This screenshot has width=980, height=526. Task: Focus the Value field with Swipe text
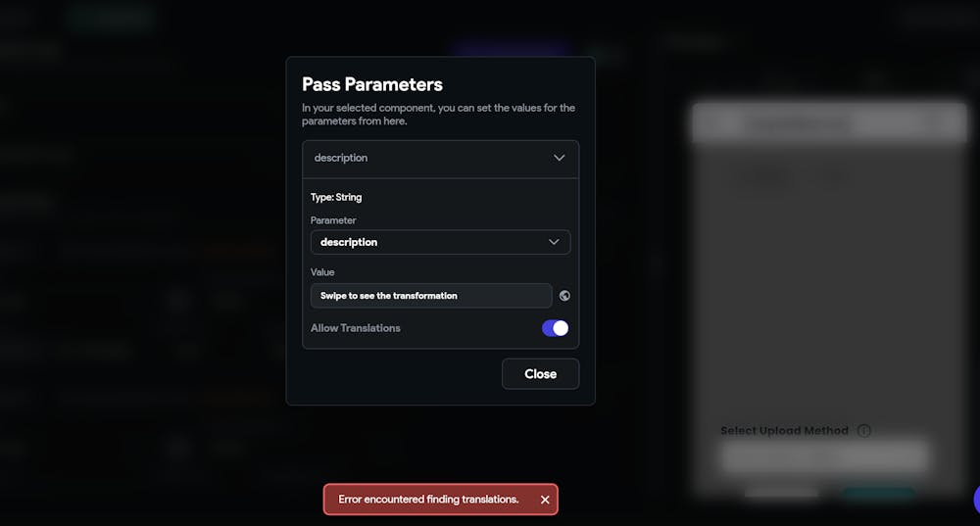431,296
